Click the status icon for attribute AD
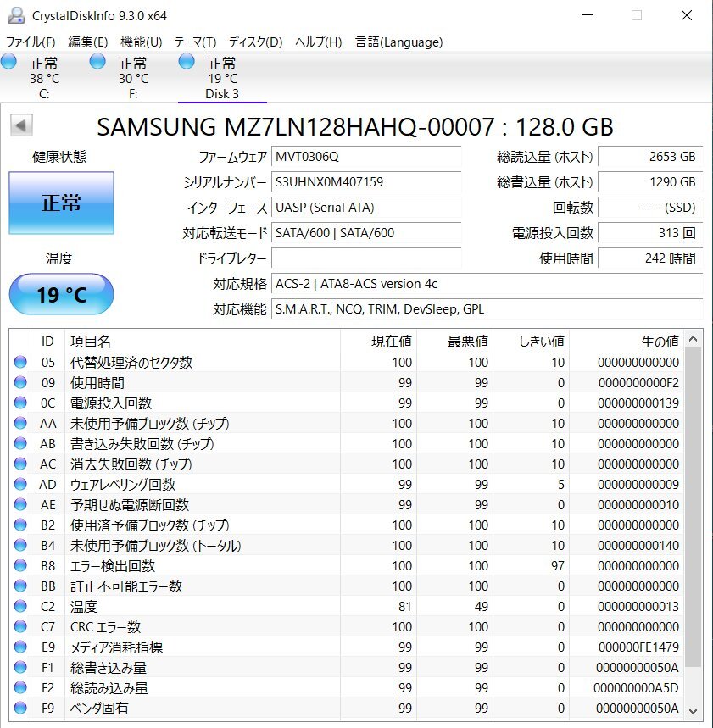Screen dimensions: 713x728 pos(20,484)
